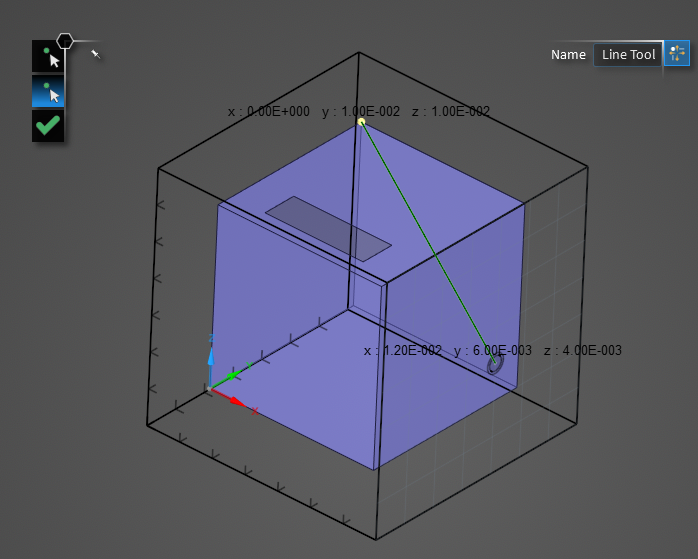Click the lower coordinate label showing x : 1.20E-002

[x=492, y=351]
